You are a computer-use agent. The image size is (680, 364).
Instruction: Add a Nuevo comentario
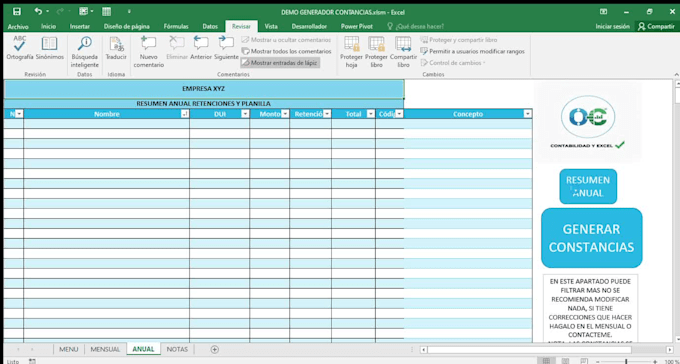149,52
